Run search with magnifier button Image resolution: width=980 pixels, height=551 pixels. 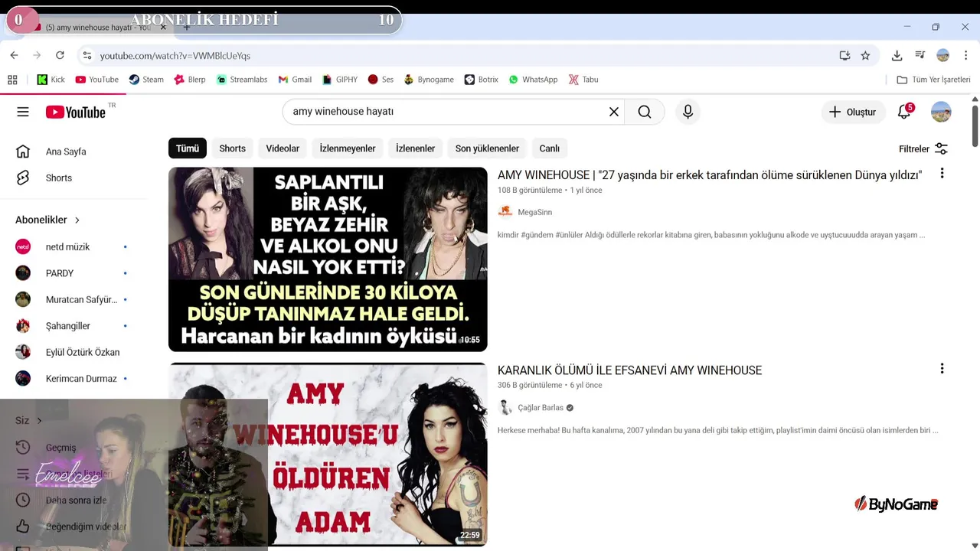645,112
